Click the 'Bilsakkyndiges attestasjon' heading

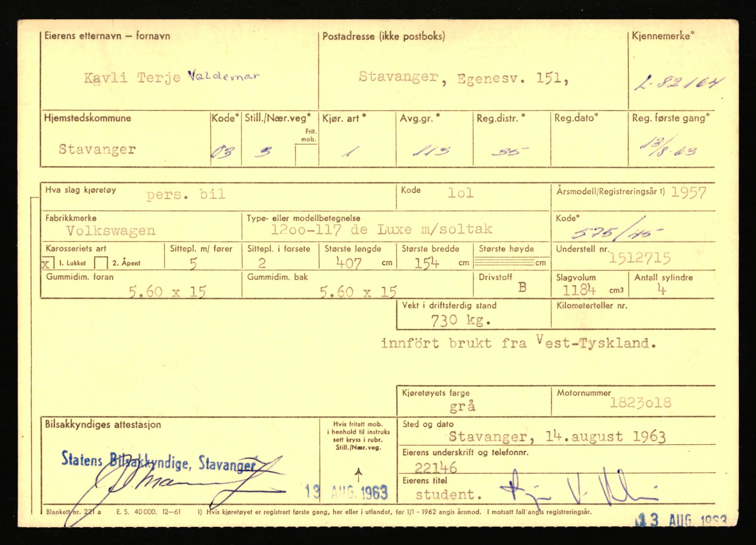coord(103,424)
